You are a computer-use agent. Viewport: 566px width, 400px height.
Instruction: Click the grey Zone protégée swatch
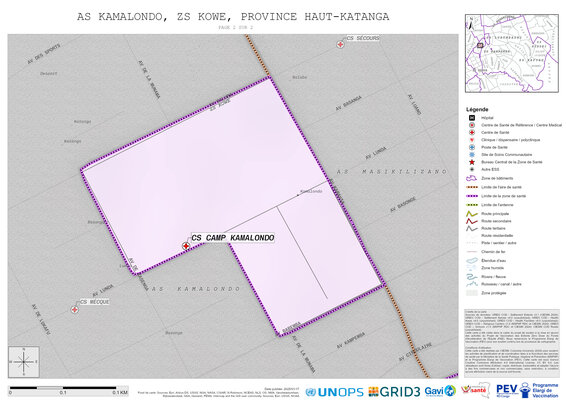click(471, 293)
